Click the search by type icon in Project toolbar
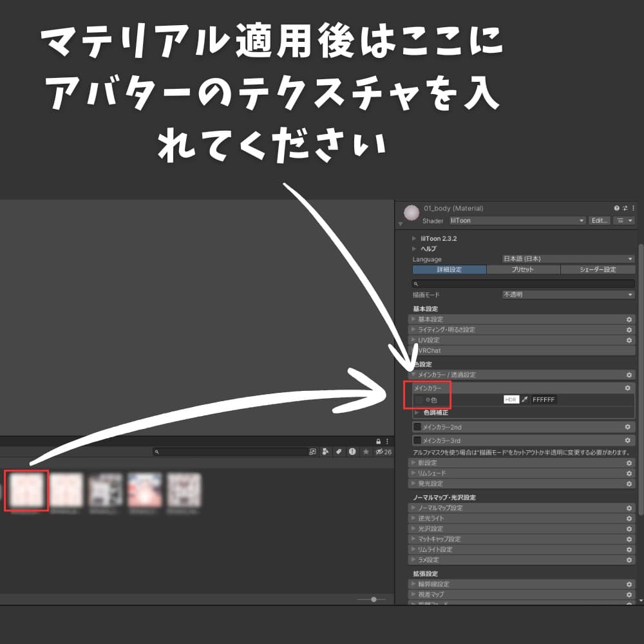Viewport: 644px width, 644px height. pyautogui.click(x=326, y=453)
